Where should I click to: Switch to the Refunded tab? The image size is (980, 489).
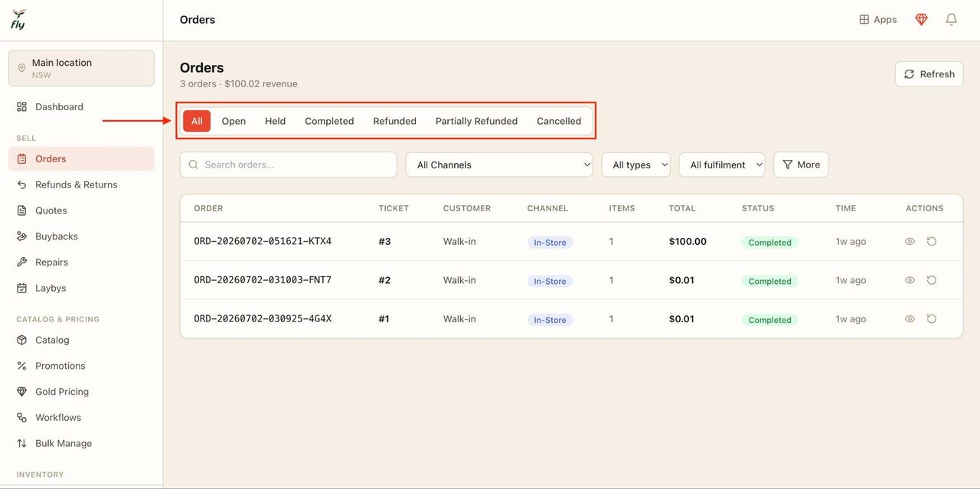click(x=394, y=121)
